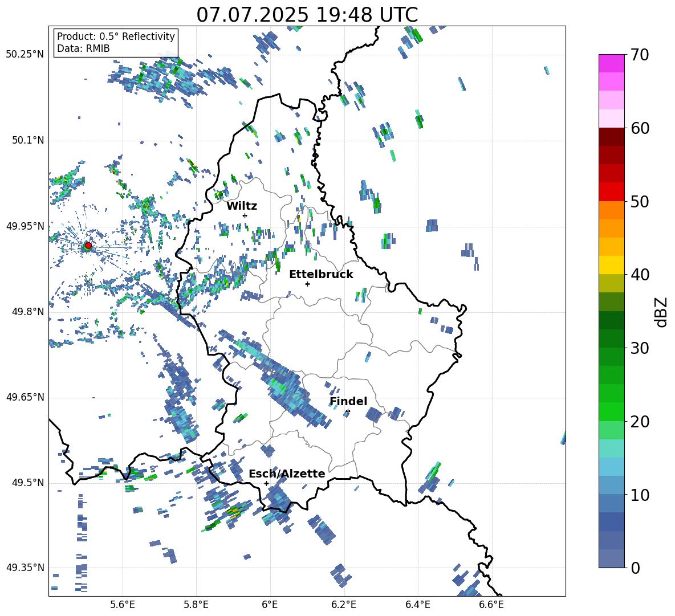This screenshot has height=616, width=675.
Task: Click the 49.35°N latitude label
Action: tap(25, 568)
